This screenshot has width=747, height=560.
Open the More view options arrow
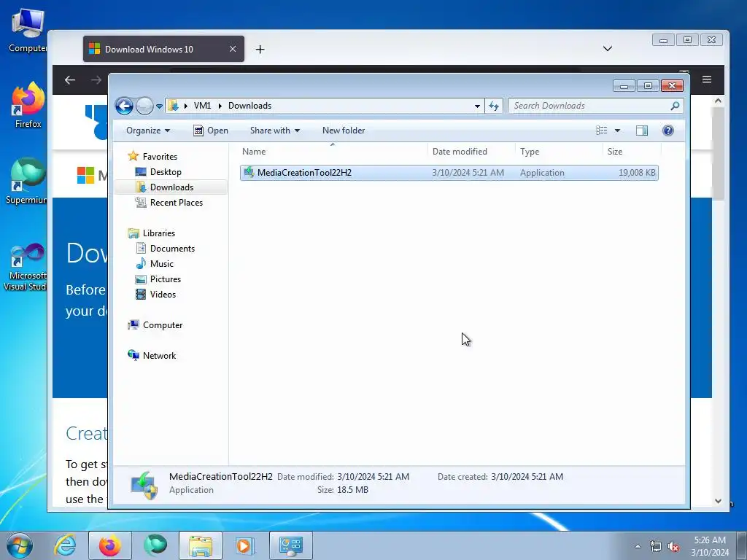[x=617, y=131]
